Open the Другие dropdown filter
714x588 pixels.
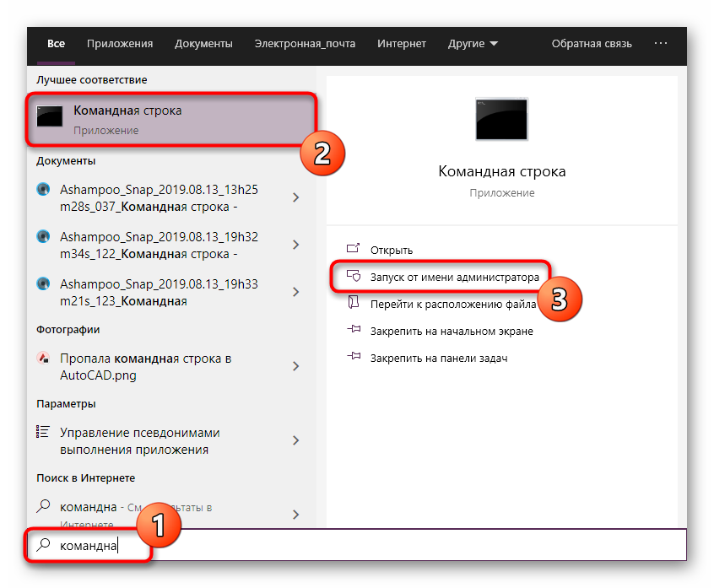click(473, 43)
